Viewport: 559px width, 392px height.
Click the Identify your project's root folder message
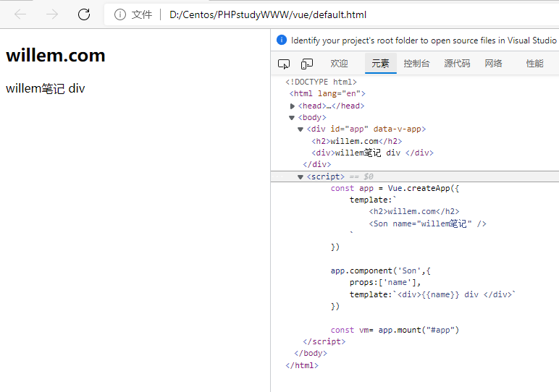click(424, 41)
